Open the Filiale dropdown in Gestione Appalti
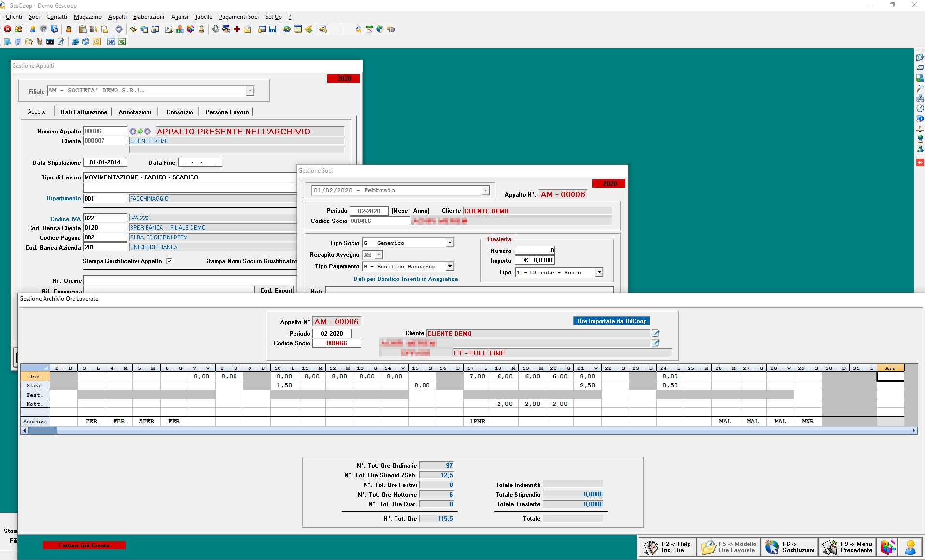The height and width of the screenshot is (560, 925). pyautogui.click(x=250, y=90)
